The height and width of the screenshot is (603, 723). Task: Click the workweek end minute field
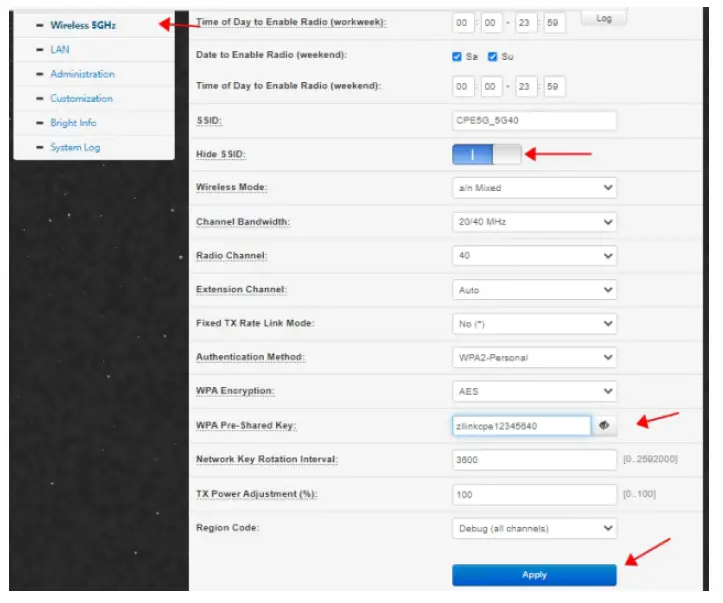click(x=554, y=23)
